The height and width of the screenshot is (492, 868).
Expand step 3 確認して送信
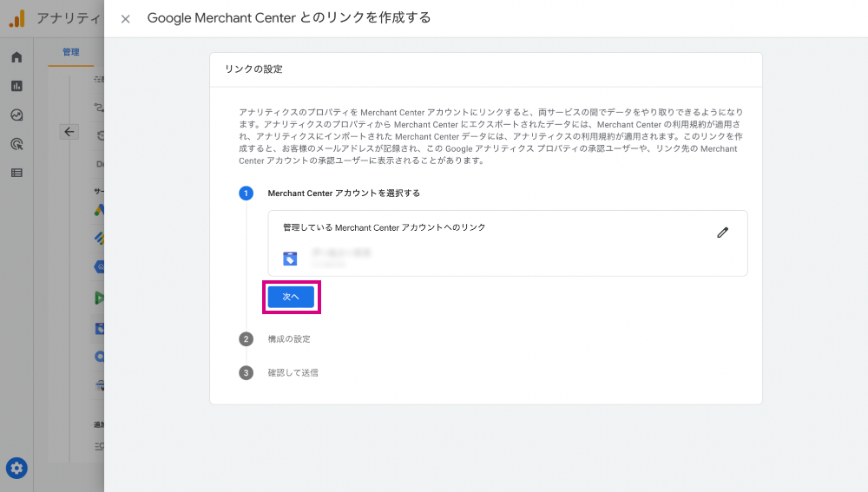293,373
